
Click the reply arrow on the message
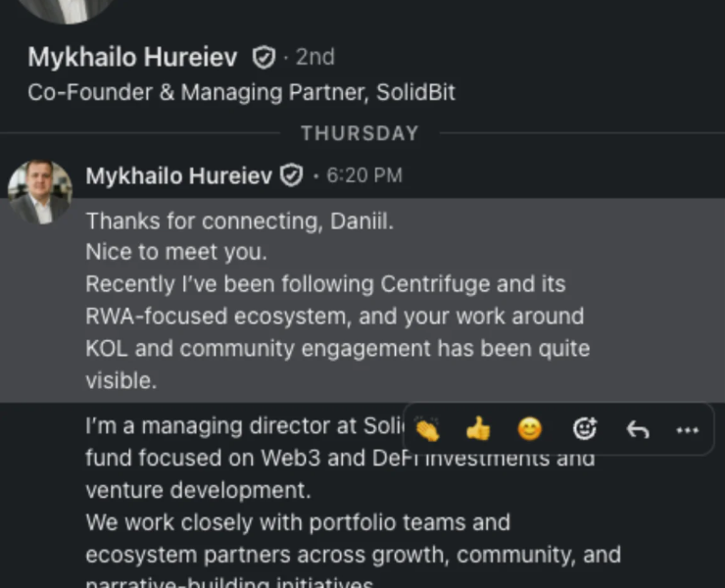coord(638,429)
